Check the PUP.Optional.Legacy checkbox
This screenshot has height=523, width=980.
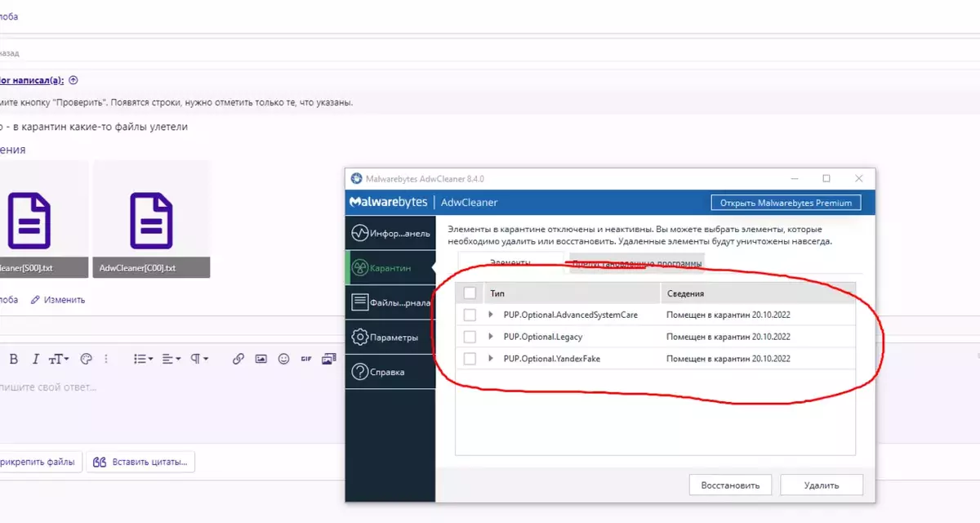pos(470,337)
